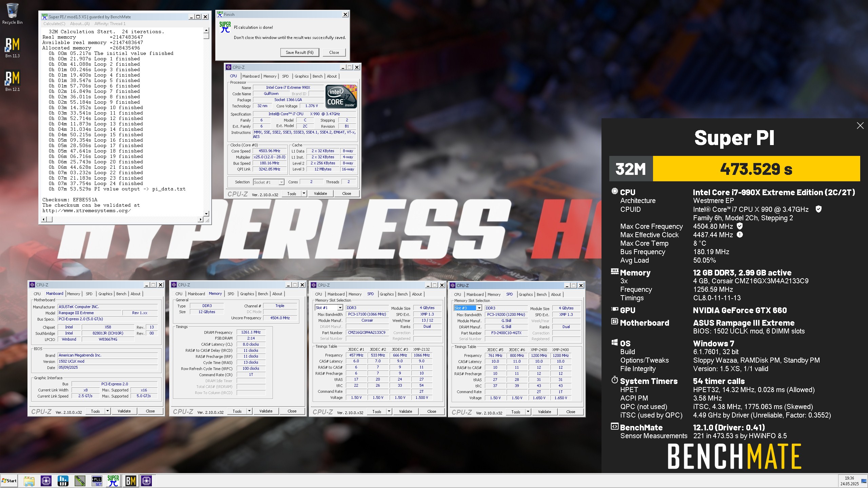Click the Memory section icon in BenchMate panel

pyautogui.click(x=614, y=271)
